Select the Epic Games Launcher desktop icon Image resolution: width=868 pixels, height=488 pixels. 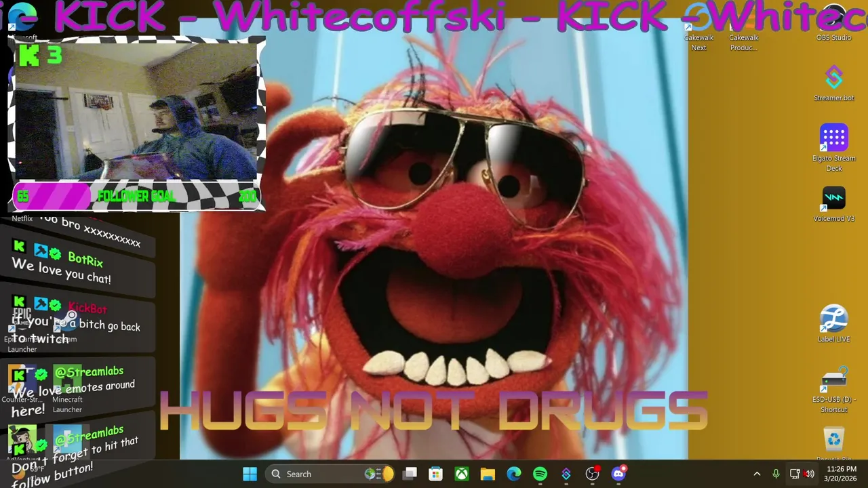pyautogui.click(x=22, y=331)
